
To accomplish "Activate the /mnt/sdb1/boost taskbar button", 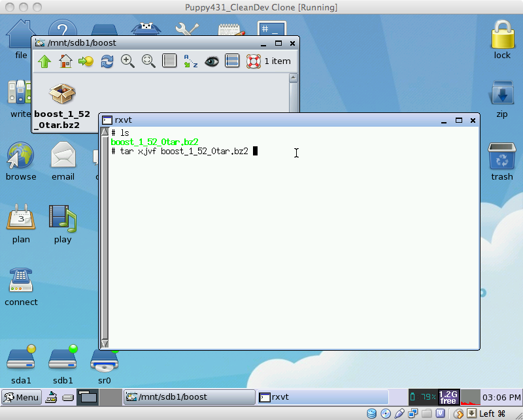I will coord(188,396).
